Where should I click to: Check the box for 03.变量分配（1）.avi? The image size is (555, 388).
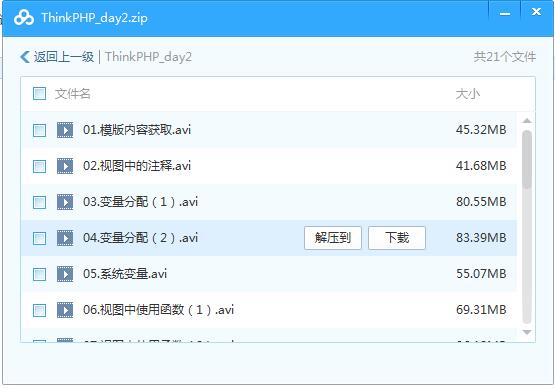coord(39,202)
